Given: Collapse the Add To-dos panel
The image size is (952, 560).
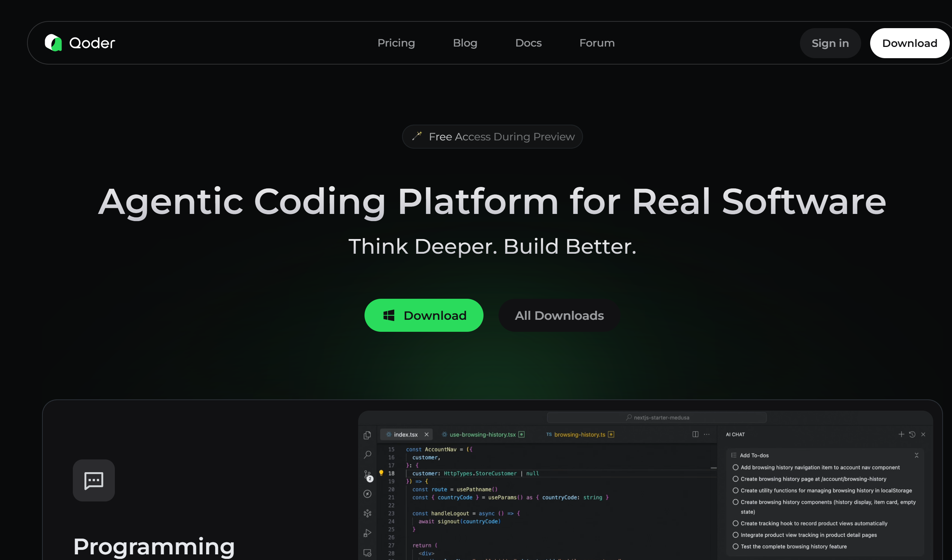Looking at the screenshot, I should [x=916, y=455].
